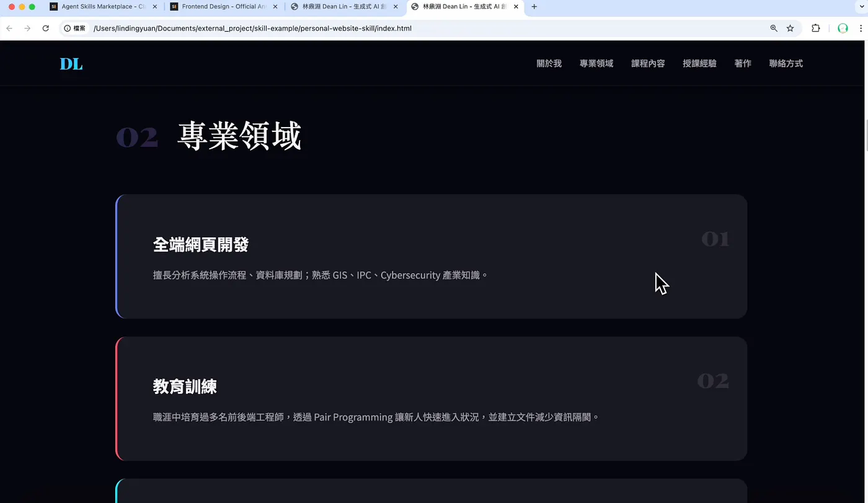Open Chrome's three-dot menu

pyautogui.click(x=861, y=28)
